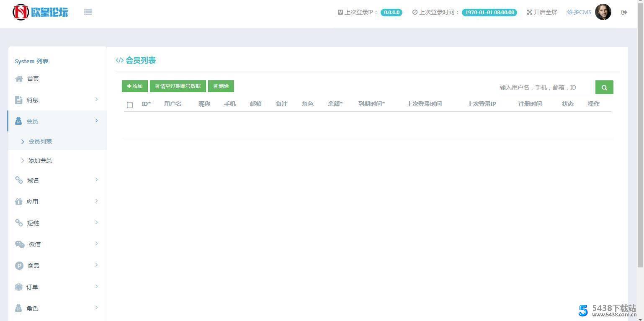Click the user avatar in top right
Viewport: 644px width, 321px height.
tap(603, 12)
